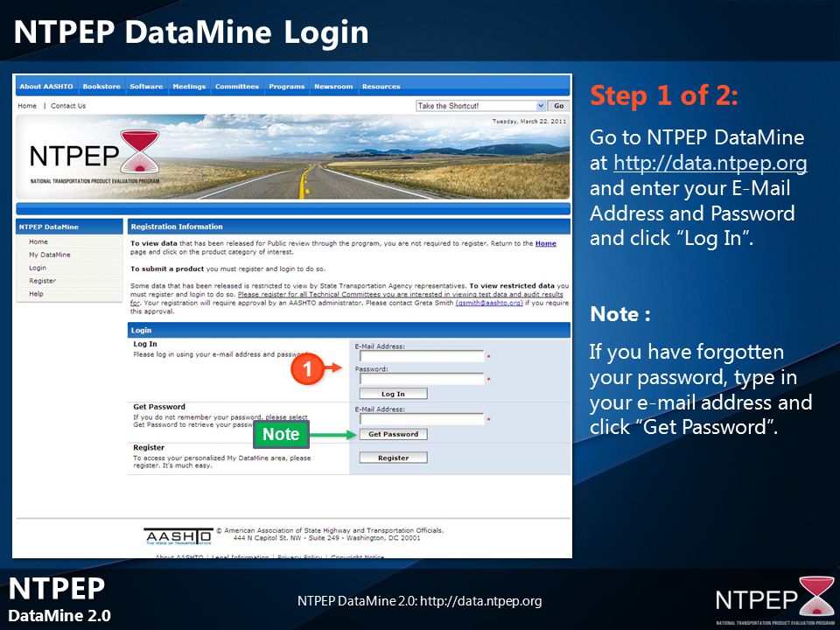This screenshot has width=840, height=630.
Task: Select Register in the sidebar
Action: point(42,281)
